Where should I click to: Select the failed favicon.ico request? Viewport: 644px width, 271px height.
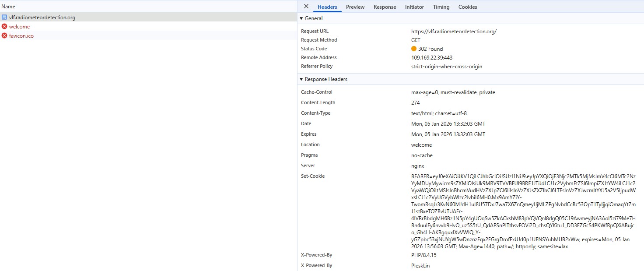click(x=21, y=36)
